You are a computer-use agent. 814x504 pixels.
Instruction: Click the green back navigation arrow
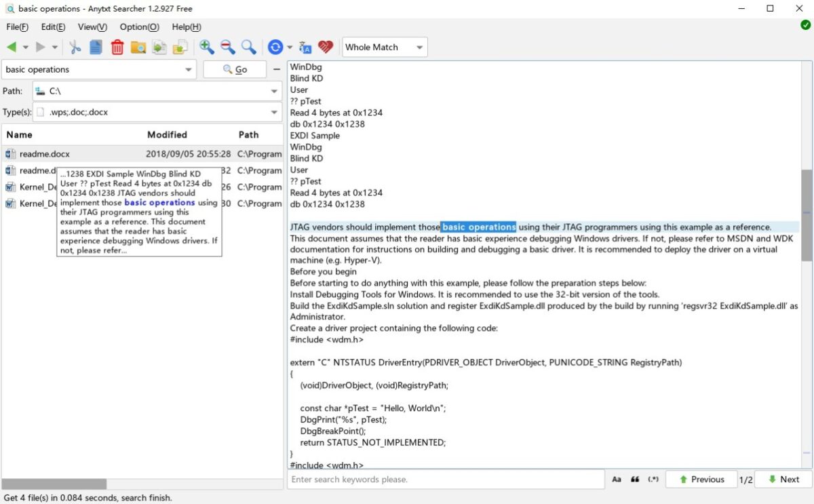[x=12, y=47]
